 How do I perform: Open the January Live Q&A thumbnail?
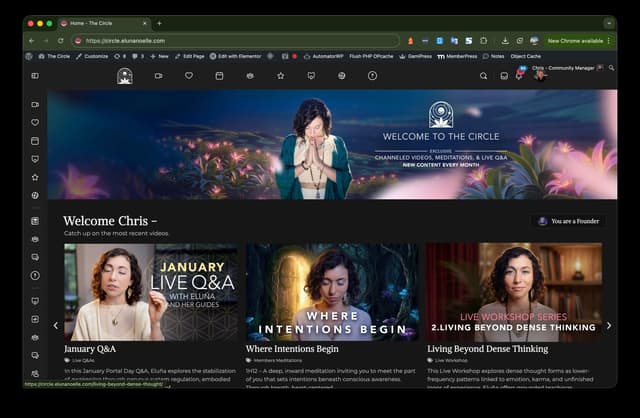pos(151,292)
